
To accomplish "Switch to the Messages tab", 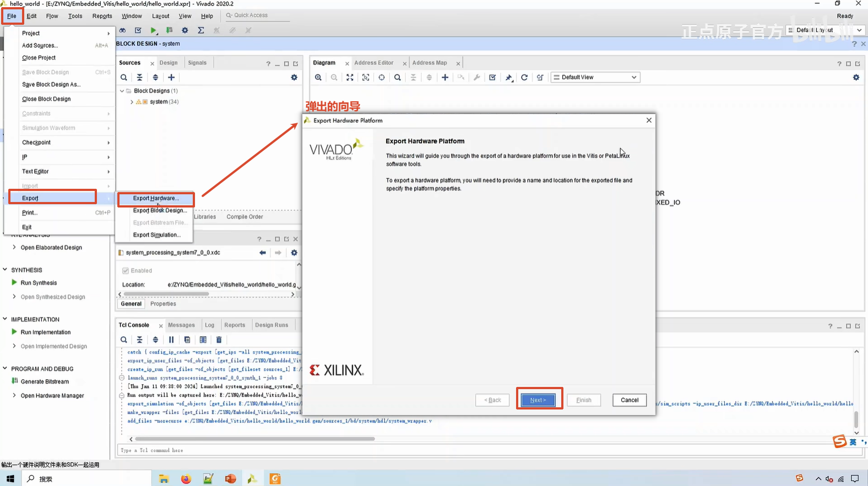I will (181, 325).
